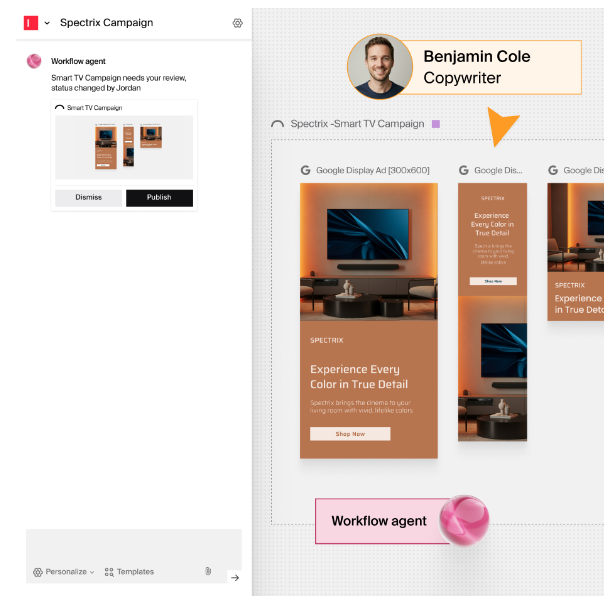Click the purple status swatch beside campaign title

tap(436, 124)
